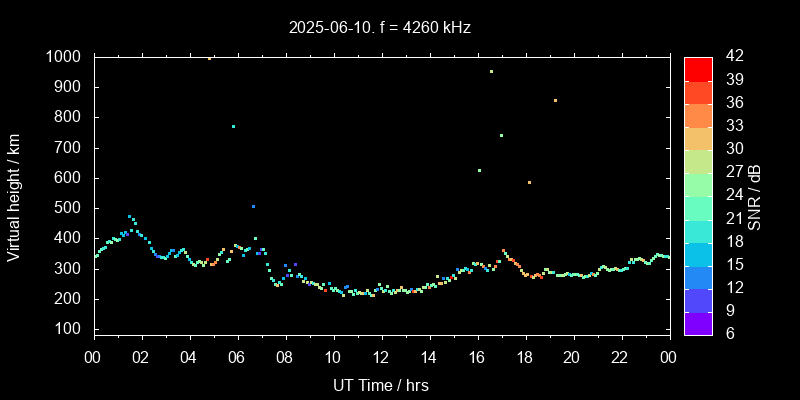Screen dimensions: 800x400
Task: Click the 'UT Time / hrs' axis label
Action: [x=380, y=384]
